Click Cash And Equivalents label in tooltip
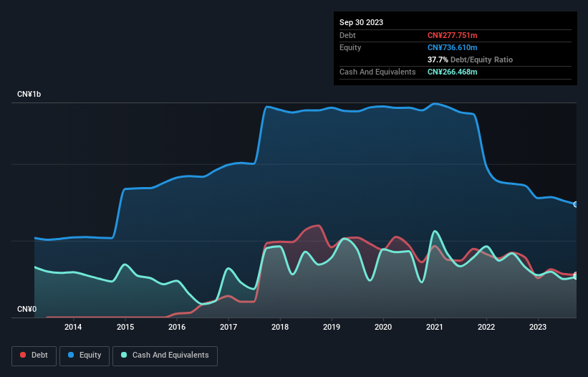588x377 pixels. click(x=377, y=72)
